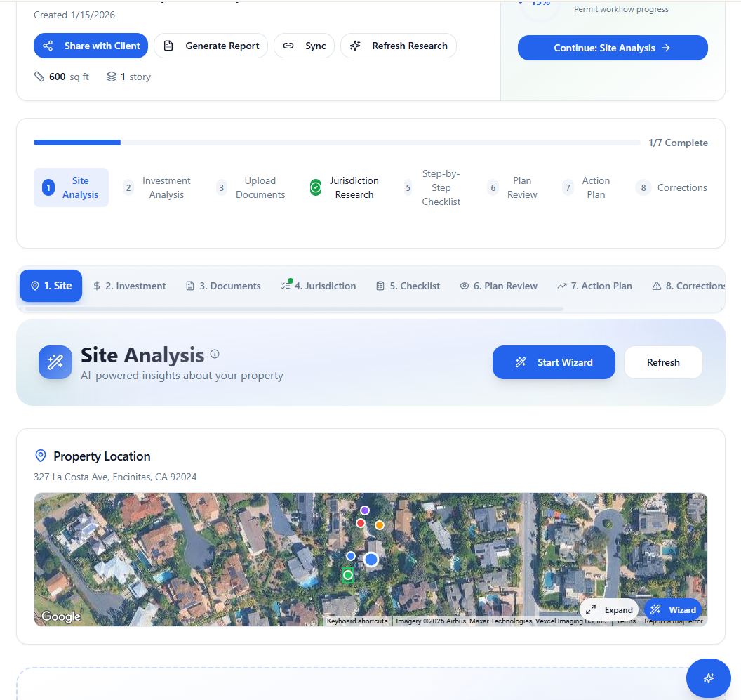Switch to the 7. Action Plan tab

click(594, 286)
